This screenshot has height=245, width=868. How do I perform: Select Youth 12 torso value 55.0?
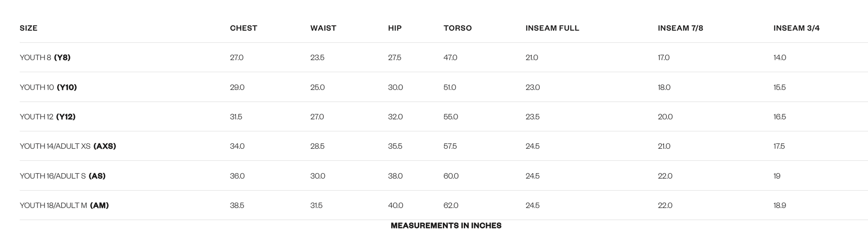(451, 117)
